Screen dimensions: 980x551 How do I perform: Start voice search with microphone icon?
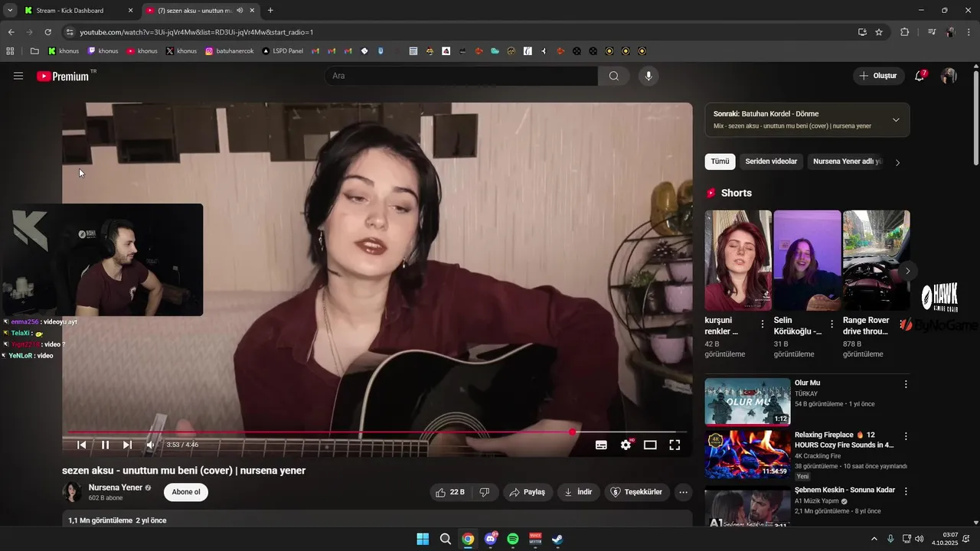coord(648,76)
